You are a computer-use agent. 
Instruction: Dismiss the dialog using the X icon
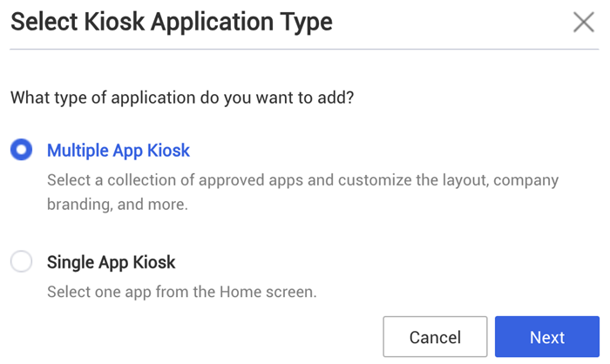click(583, 22)
